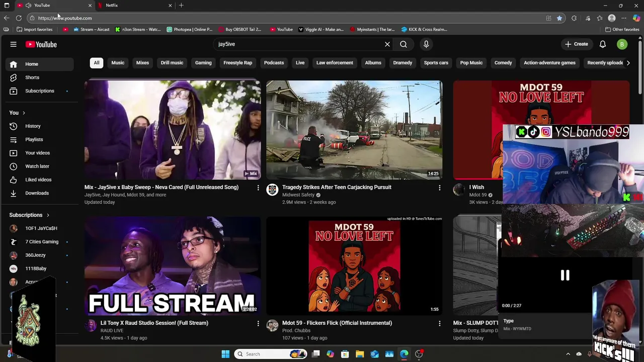Open the Photopea bookmark
The width and height of the screenshot is (644, 362).
[x=190, y=29]
